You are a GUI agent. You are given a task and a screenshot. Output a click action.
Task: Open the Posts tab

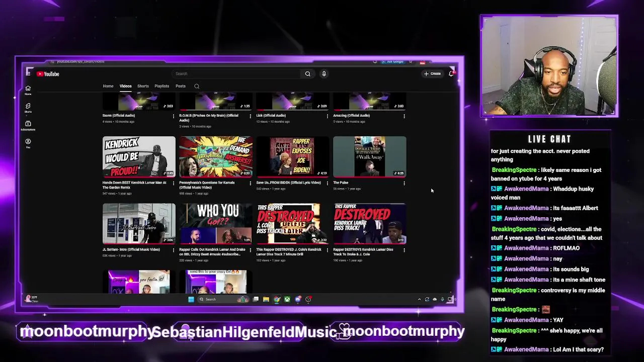pyautogui.click(x=180, y=86)
